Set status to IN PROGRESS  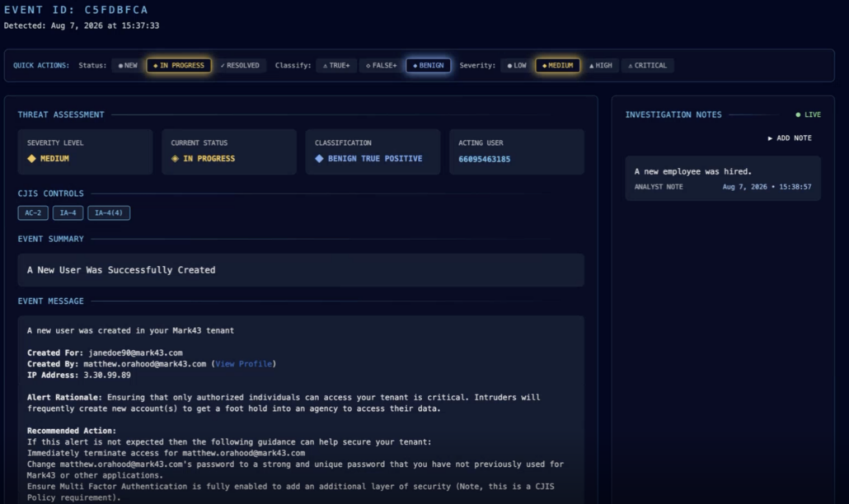click(179, 65)
